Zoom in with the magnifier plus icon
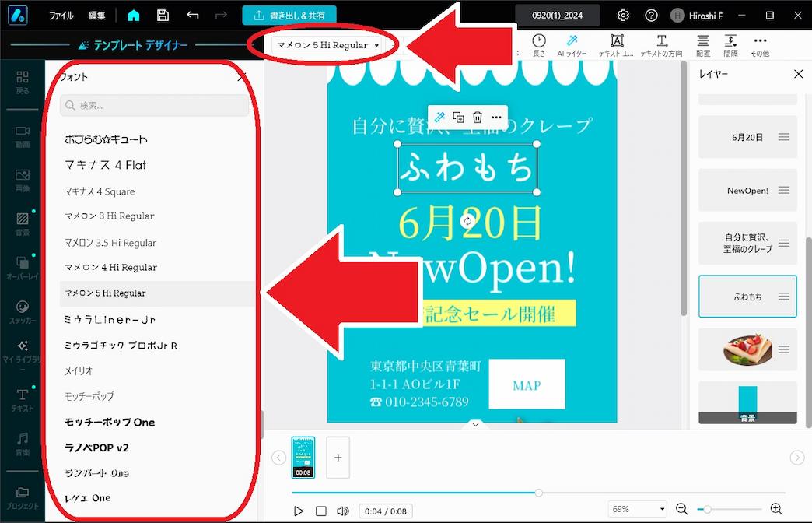This screenshot has height=523, width=812. coord(776,509)
